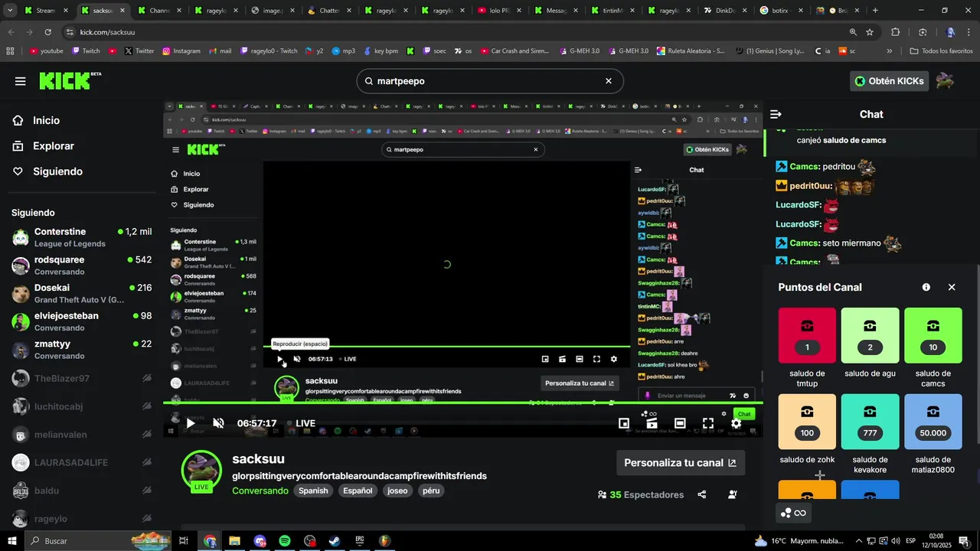Click the Personaliza tu canal button
980x551 pixels.
pyautogui.click(x=680, y=463)
